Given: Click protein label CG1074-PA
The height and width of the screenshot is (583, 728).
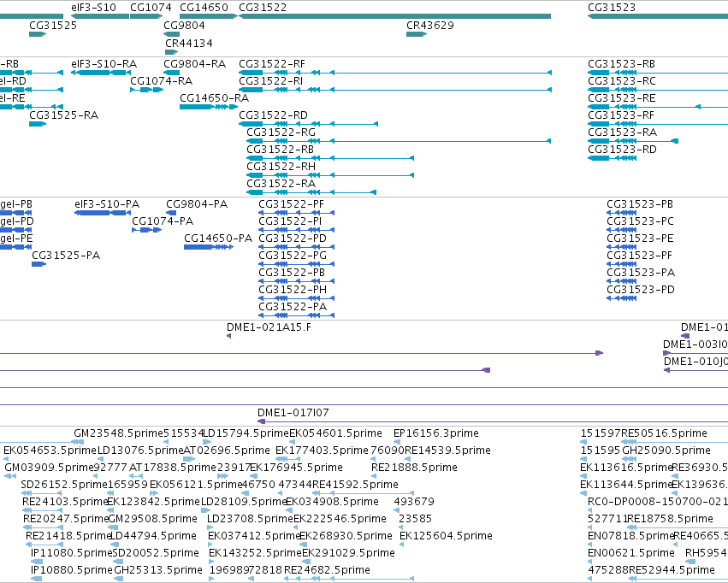Looking at the screenshot, I should coord(163,221).
